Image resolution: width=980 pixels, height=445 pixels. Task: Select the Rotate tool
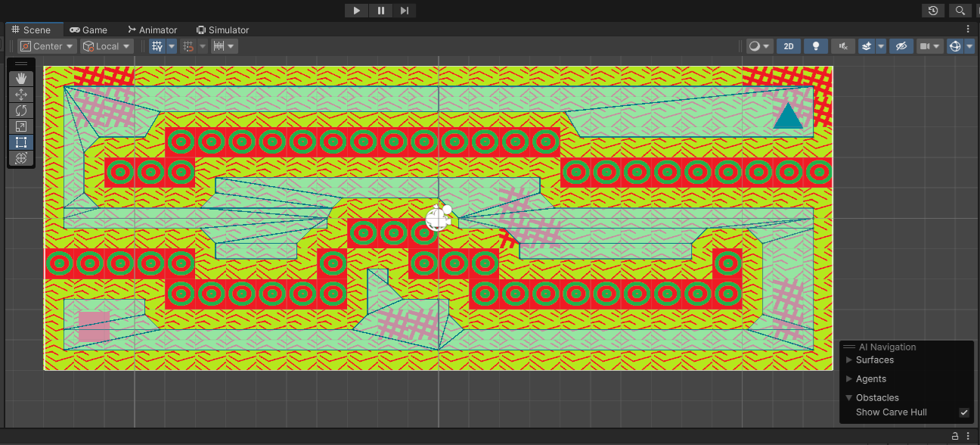[21, 110]
